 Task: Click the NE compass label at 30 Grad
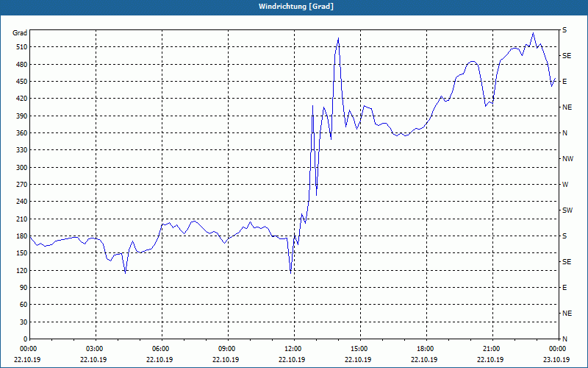tap(567, 314)
